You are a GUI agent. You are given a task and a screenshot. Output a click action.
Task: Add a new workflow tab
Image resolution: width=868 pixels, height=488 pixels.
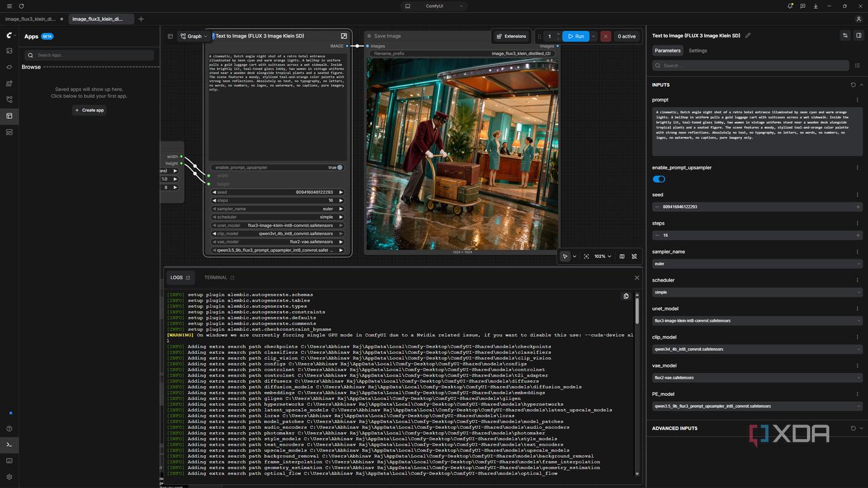pyautogui.click(x=141, y=19)
